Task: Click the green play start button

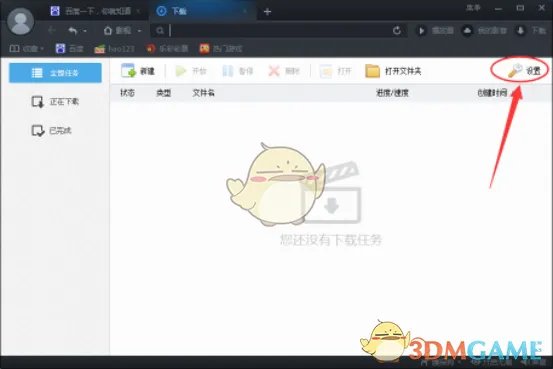Action: click(190, 71)
